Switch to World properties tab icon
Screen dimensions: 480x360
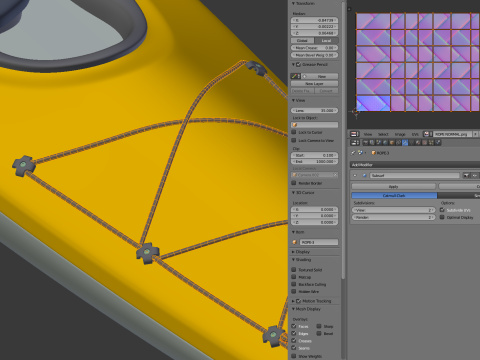coord(385,143)
